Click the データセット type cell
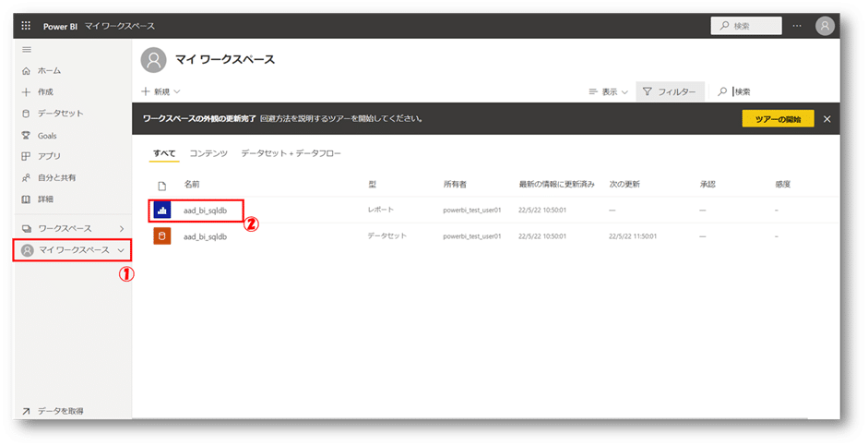The image size is (868, 446). tap(386, 236)
